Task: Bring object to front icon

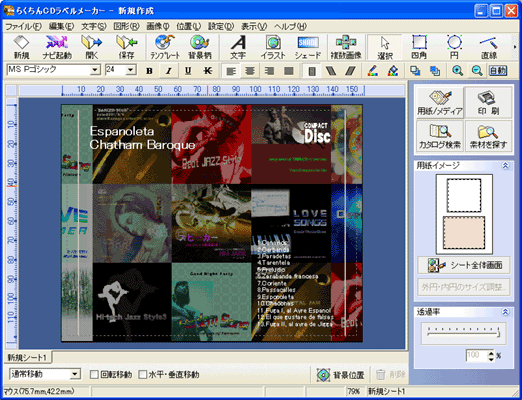Action: pos(415,71)
